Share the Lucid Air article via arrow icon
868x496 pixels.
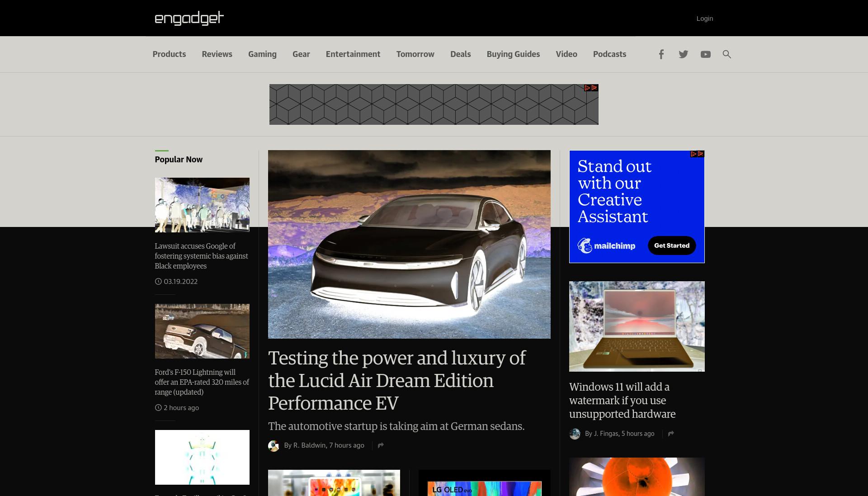pyautogui.click(x=381, y=445)
